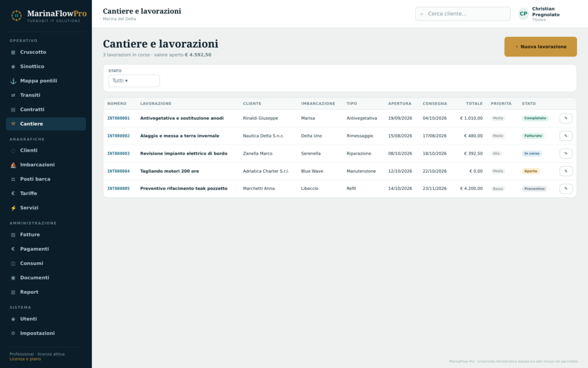Click pencil icon for INT000005 row
The image size is (588, 368).
click(x=566, y=189)
